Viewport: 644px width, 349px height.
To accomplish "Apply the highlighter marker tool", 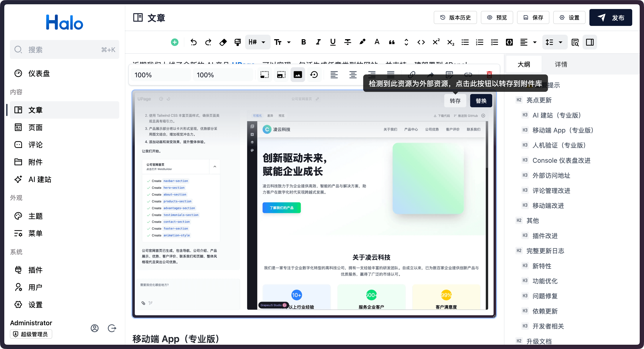I will [x=362, y=42].
